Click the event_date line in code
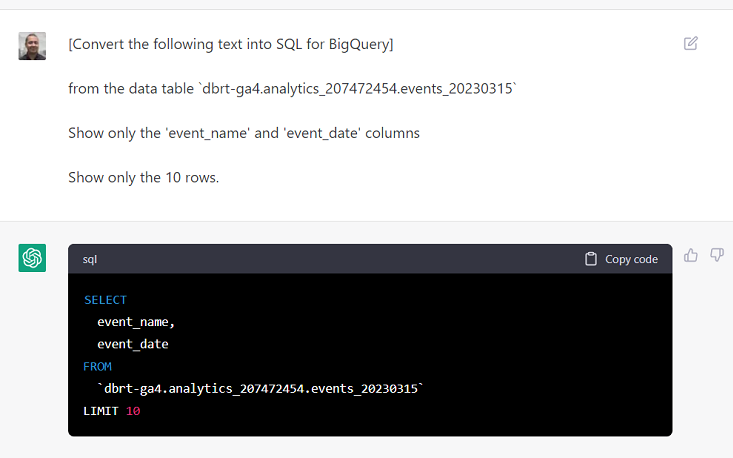The width and height of the screenshot is (733, 458). pos(133,344)
